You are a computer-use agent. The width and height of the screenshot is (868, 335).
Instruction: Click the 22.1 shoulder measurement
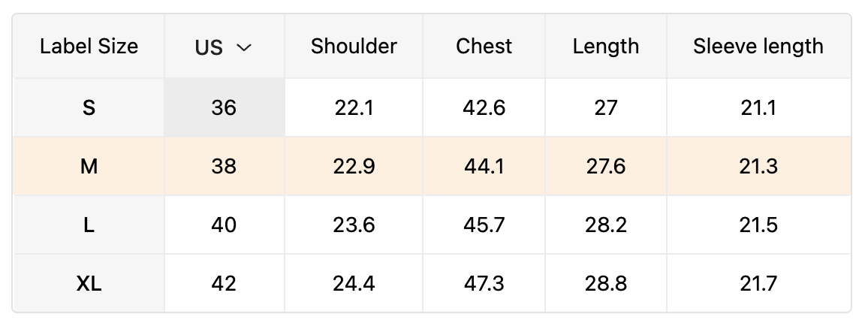pyautogui.click(x=354, y=108)
